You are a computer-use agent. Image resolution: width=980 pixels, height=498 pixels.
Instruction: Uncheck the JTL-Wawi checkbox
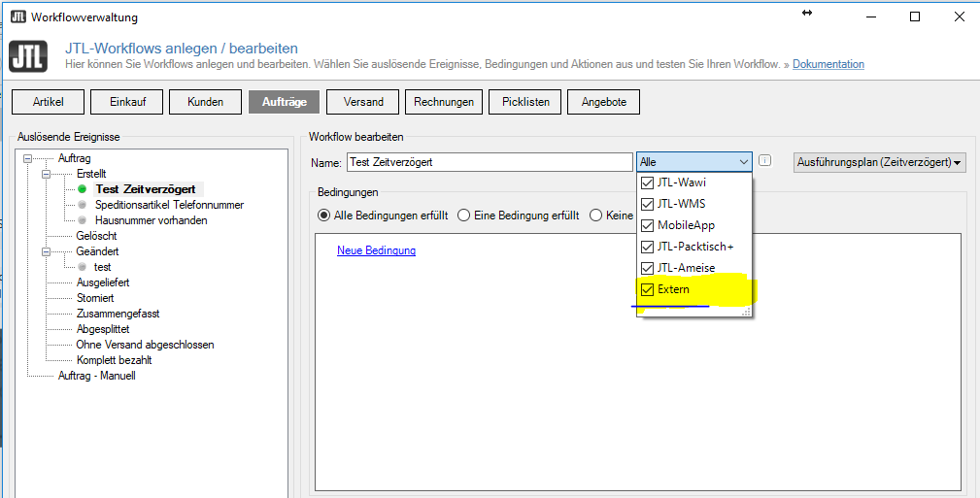(x=647, y=183)
